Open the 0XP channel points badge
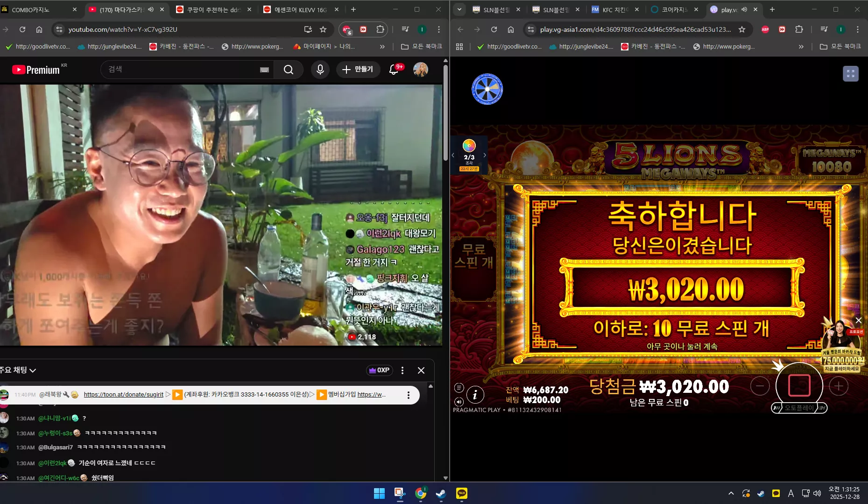This screenshot has width=868, height=504. point(379,370)
